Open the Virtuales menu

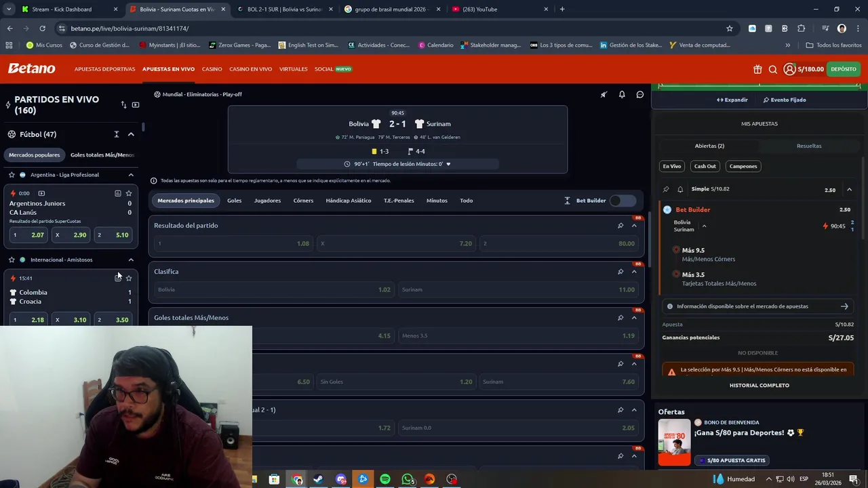pos(294,69)
